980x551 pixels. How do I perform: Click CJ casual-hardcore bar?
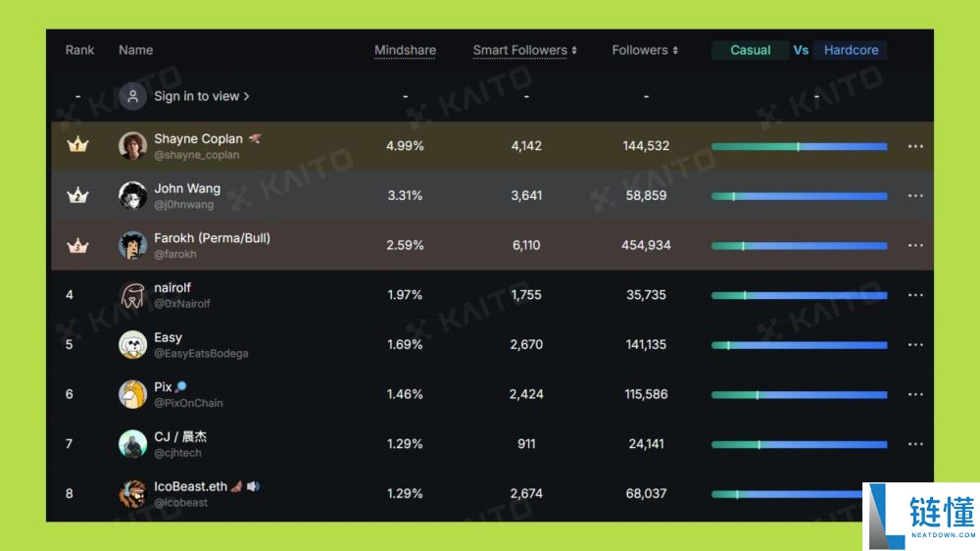click(800, 444)
